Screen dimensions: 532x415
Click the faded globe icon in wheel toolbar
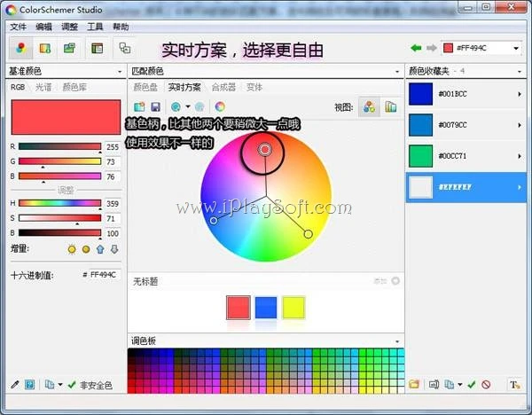point(199,107)
